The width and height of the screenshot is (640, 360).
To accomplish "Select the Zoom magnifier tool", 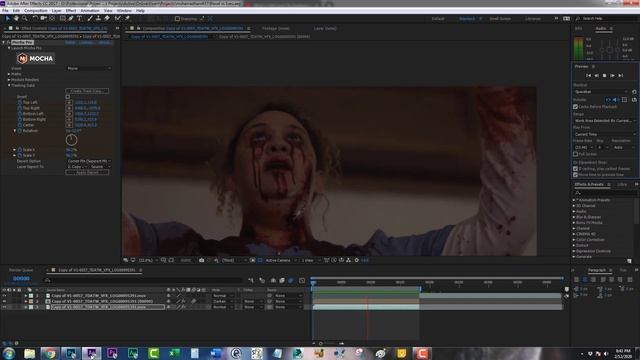I will click(x=25, y=18).
